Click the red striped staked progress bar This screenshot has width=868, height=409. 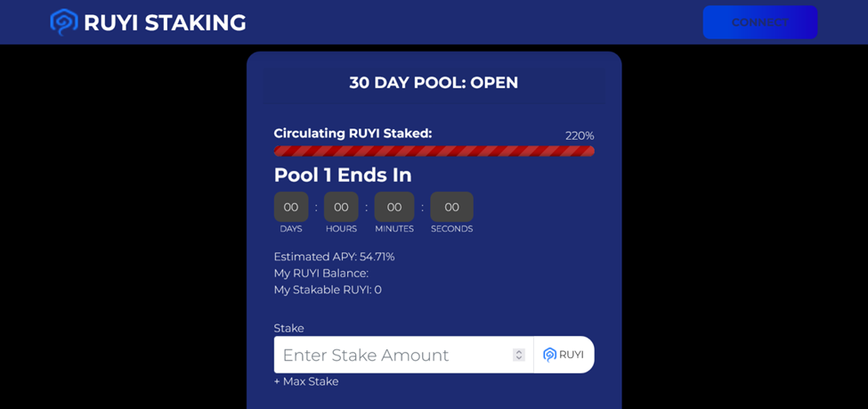(x=434, y=151)
